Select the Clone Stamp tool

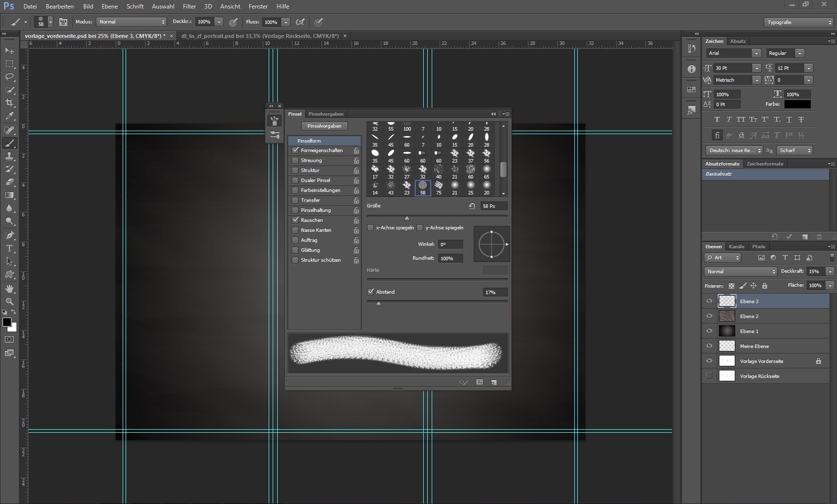click(9, 156)
